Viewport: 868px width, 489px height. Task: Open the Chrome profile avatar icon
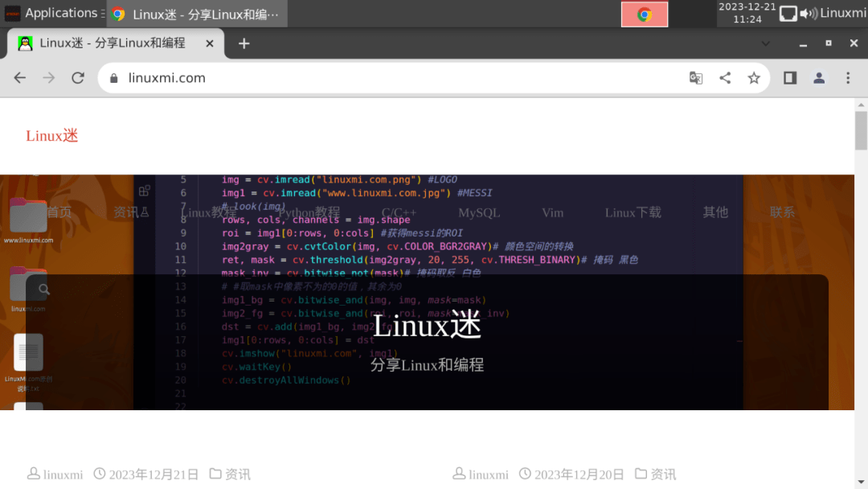(x=818, y=77)
